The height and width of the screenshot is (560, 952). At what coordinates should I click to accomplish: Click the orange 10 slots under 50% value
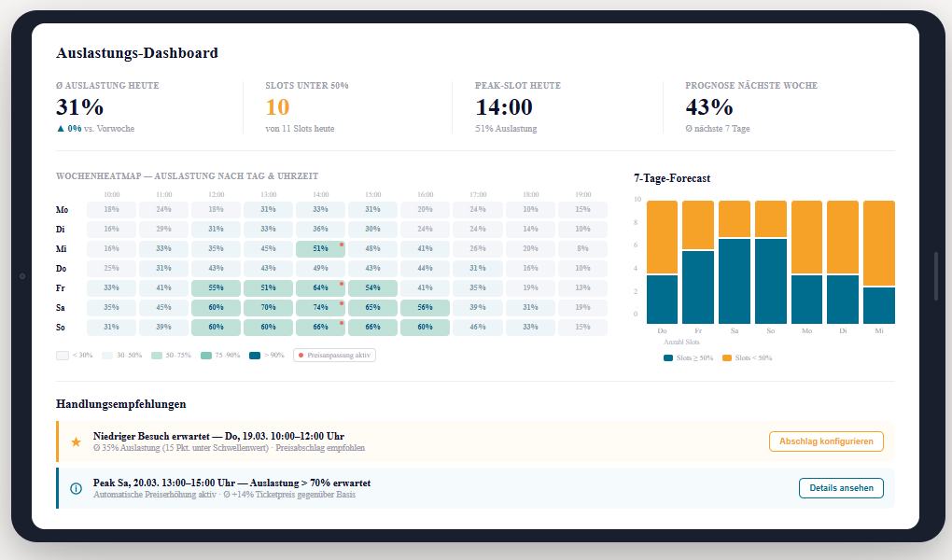(x=277, y=107)
